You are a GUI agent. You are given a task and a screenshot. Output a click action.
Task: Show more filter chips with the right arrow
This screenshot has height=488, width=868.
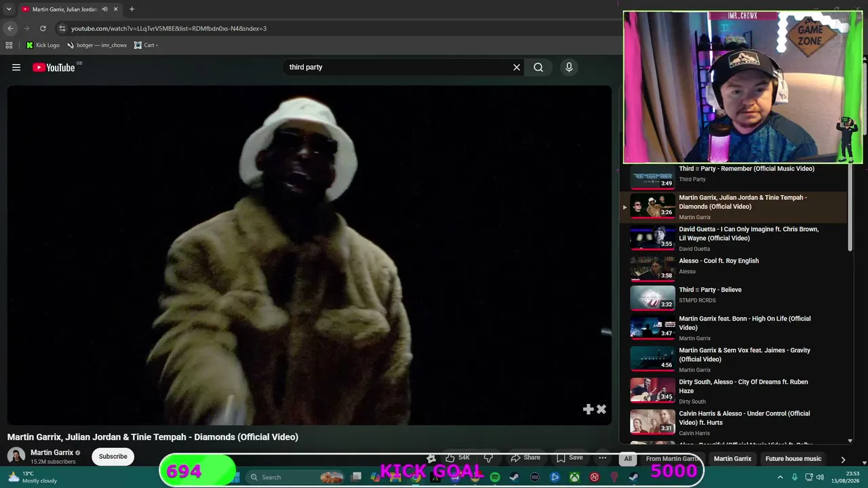(843, 459)
